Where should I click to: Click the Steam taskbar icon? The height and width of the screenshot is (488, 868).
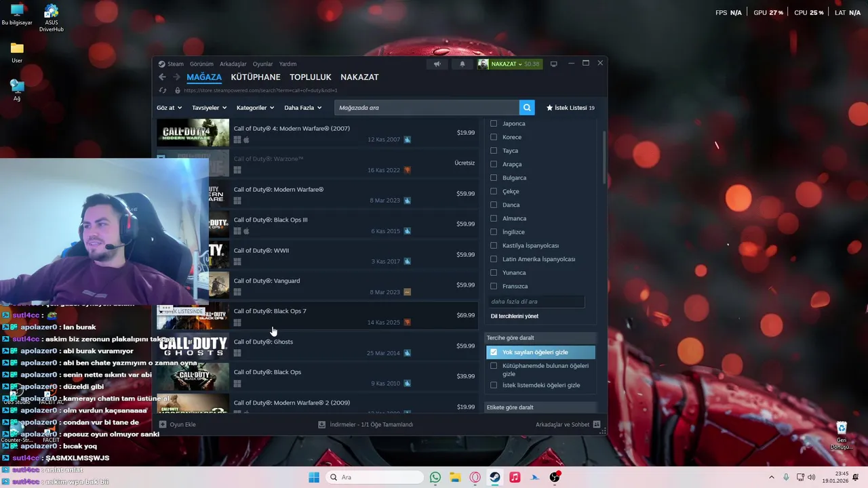495,477
